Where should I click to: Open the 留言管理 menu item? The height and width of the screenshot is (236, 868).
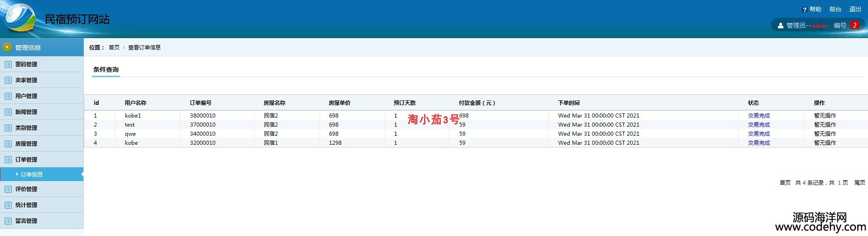[x=26, y=221]
